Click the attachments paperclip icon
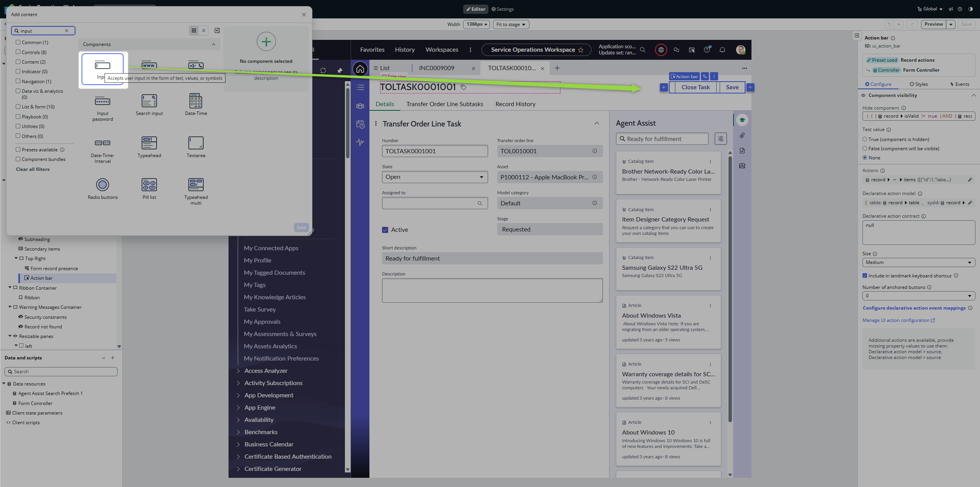Image resolution: width=980 pixels, height=487 pixels. point(742,135)
